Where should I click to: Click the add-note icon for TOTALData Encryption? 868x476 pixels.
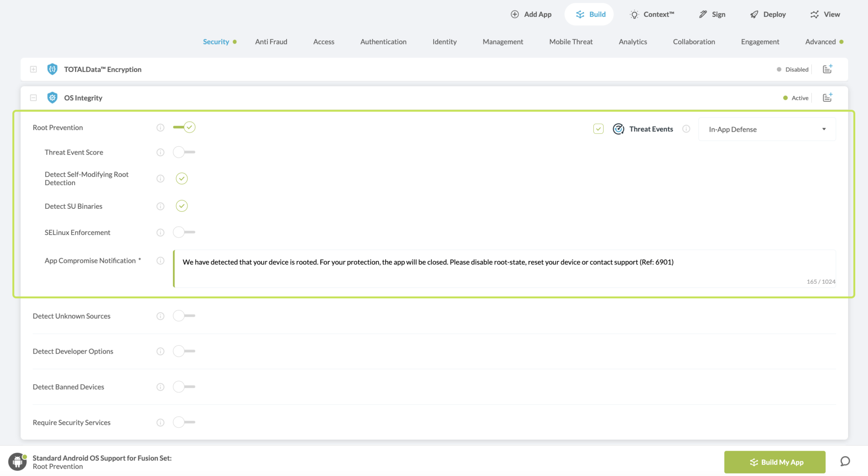point(827,69)
